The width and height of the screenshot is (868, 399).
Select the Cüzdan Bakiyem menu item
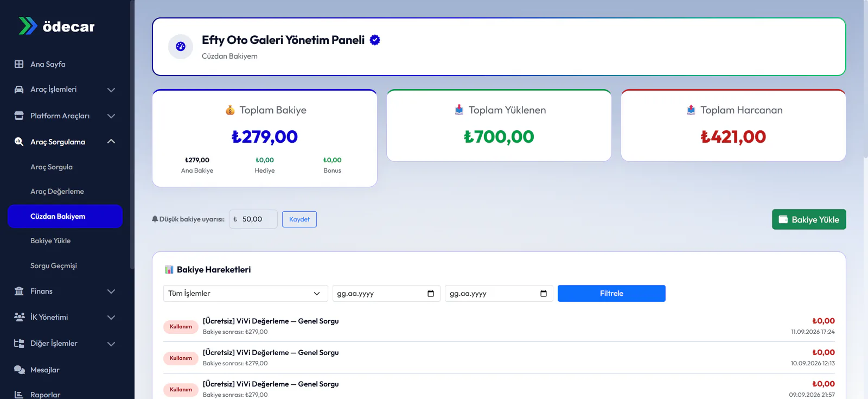click(x=65, y=216)
